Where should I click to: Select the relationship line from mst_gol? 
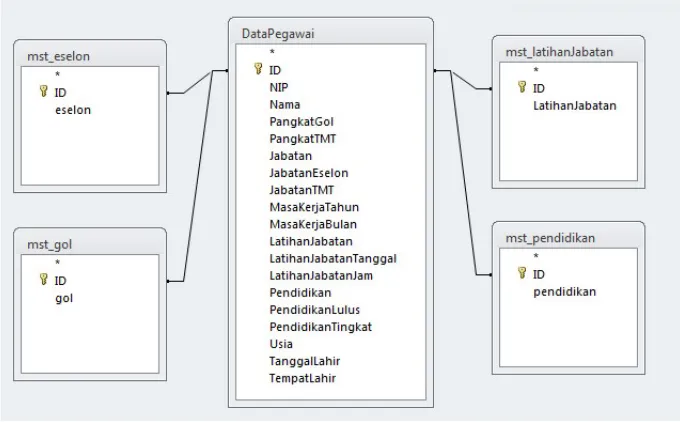tap(198, 176)
